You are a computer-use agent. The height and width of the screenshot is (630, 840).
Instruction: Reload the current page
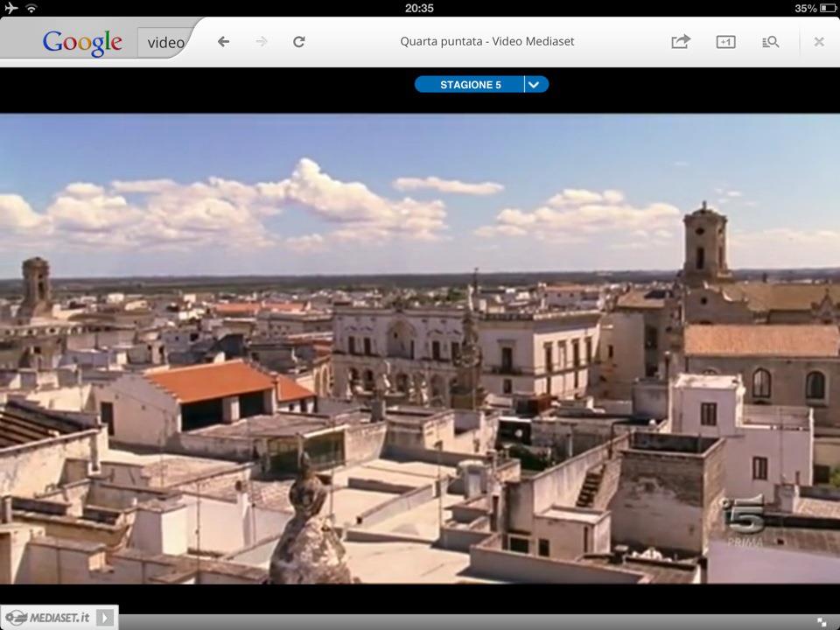299,42
